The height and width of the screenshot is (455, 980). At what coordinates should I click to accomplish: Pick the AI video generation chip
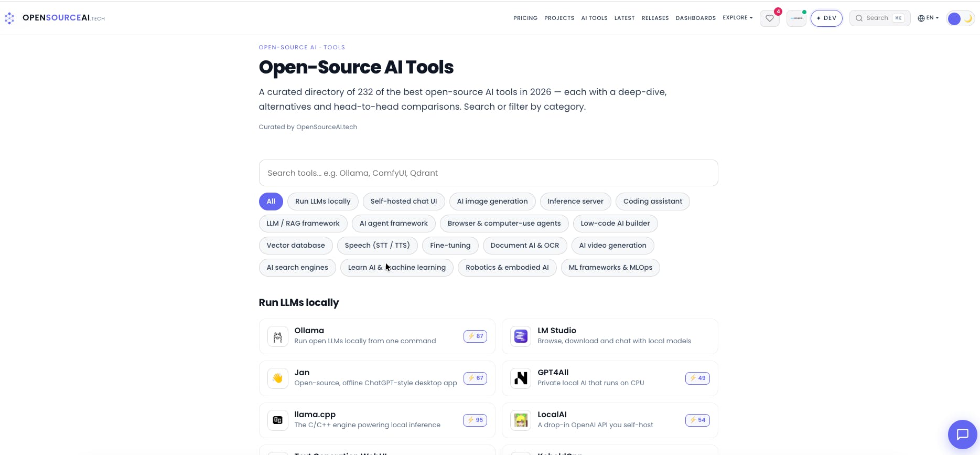pos(613,246)
